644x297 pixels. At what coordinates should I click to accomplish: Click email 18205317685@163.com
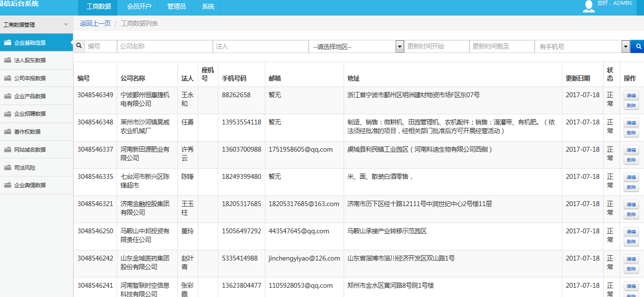pos(304,204)
